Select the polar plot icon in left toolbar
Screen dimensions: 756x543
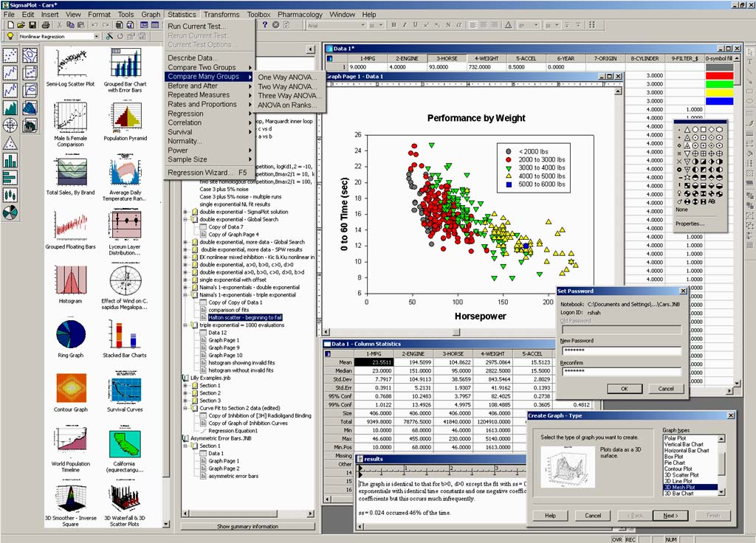tap(10, 125)
